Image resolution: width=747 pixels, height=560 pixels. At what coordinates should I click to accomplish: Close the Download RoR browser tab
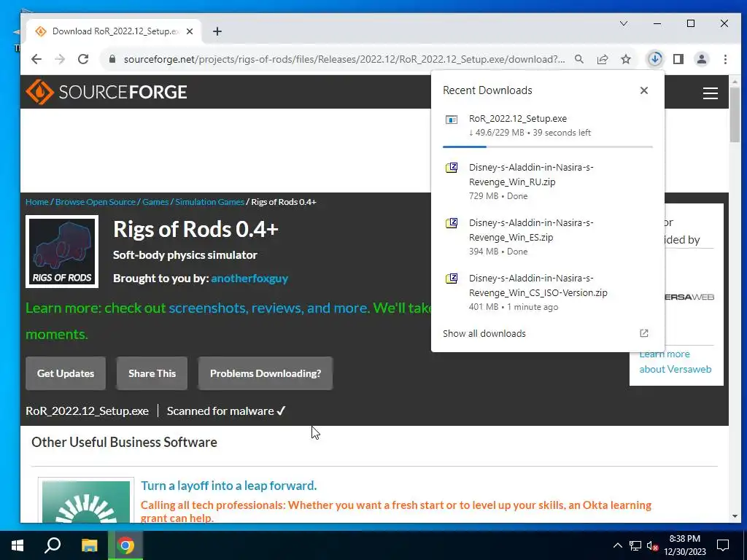tap(190, 31)
